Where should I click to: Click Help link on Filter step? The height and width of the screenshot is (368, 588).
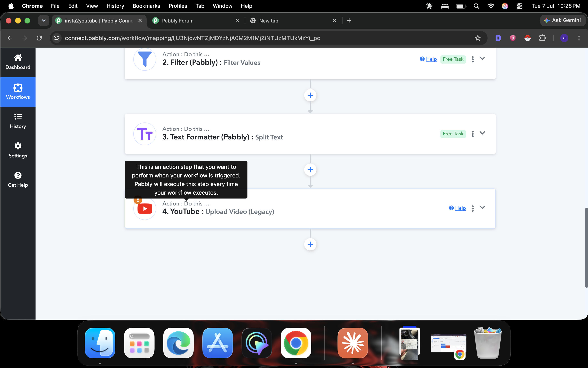[431, 59]
